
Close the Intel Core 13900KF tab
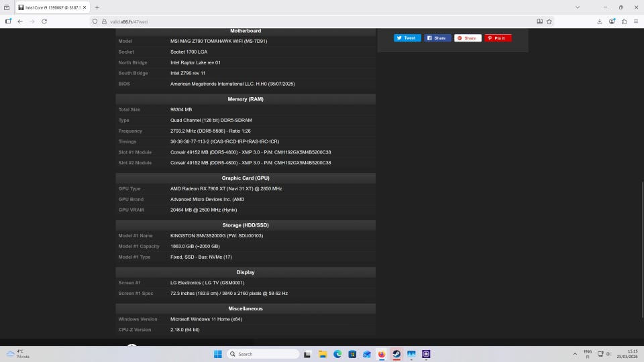point(85,7)
